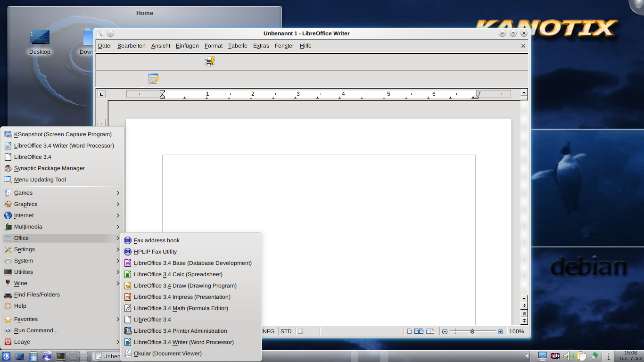The width and height of the screenshot is (644, 362).
Task: Click the scroll down arrow of vertical scrollbar
Action: tap(524, 299)
